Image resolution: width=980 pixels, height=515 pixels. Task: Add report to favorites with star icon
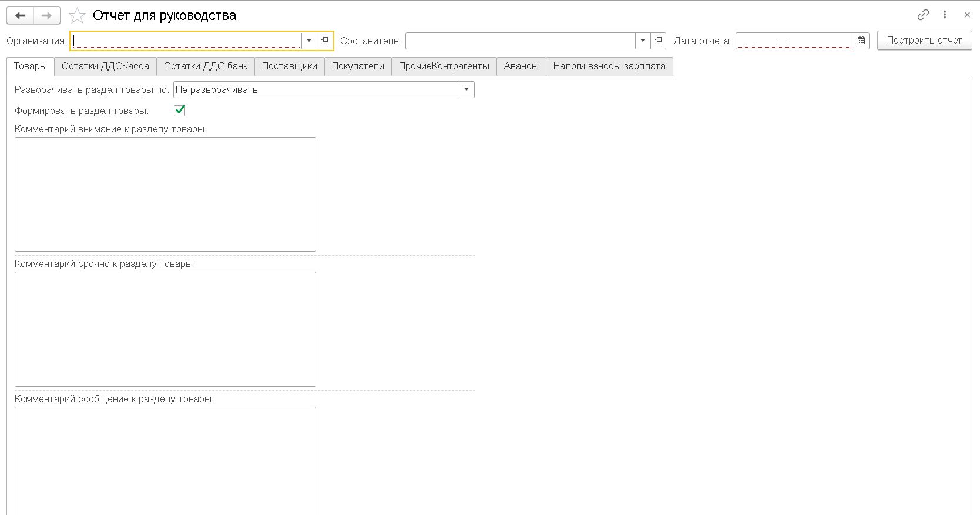[77, 16]
